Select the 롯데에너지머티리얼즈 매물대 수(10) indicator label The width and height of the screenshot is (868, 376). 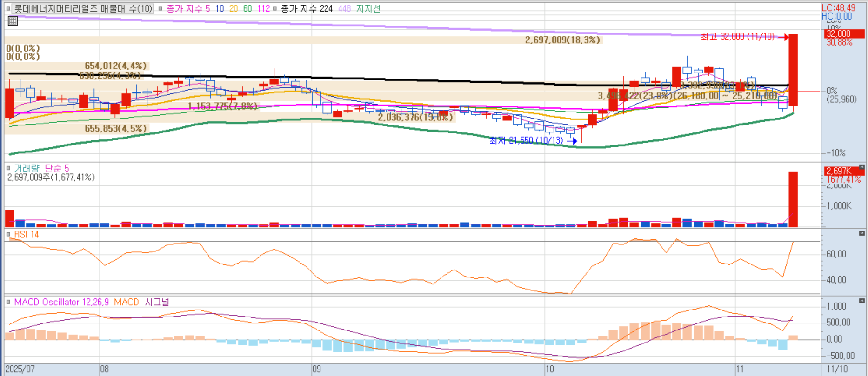click(83, 8)
